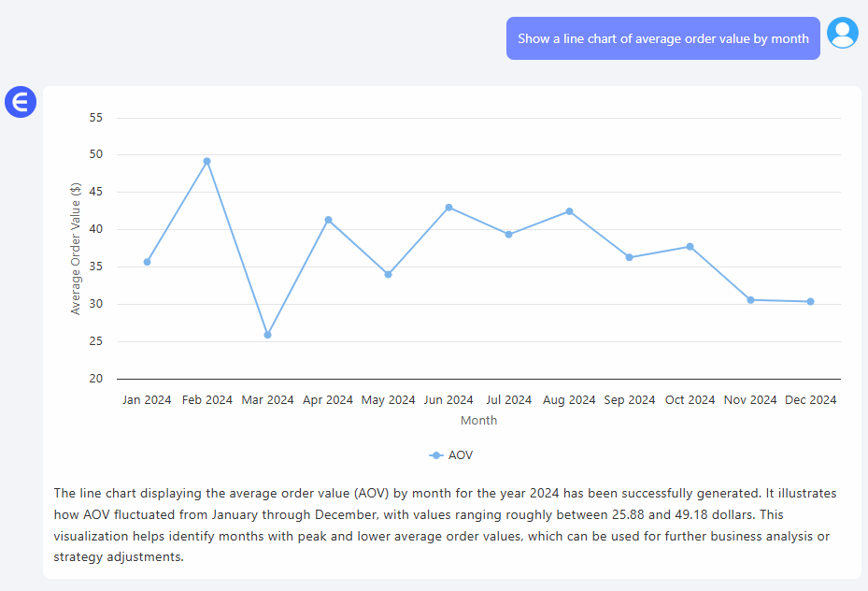
Task: Click the chart summary paragraph text
Action: click(x=445, y=525)
